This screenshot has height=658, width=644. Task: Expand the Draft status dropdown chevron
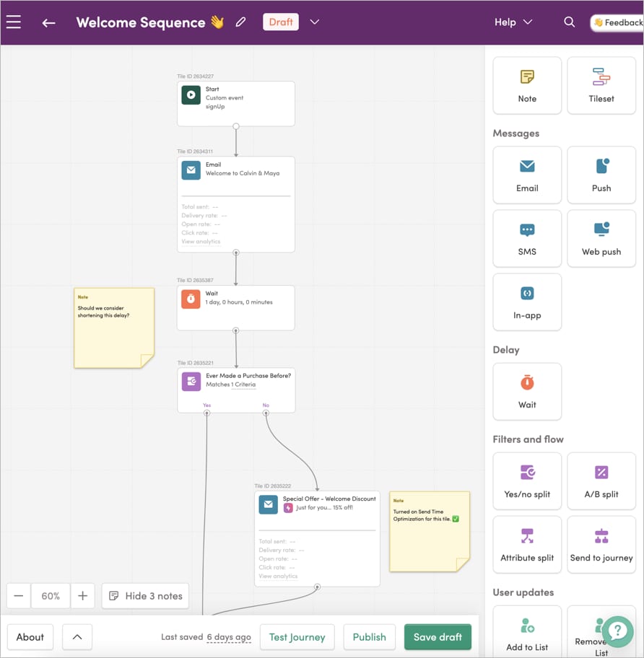tap(315, 22)
